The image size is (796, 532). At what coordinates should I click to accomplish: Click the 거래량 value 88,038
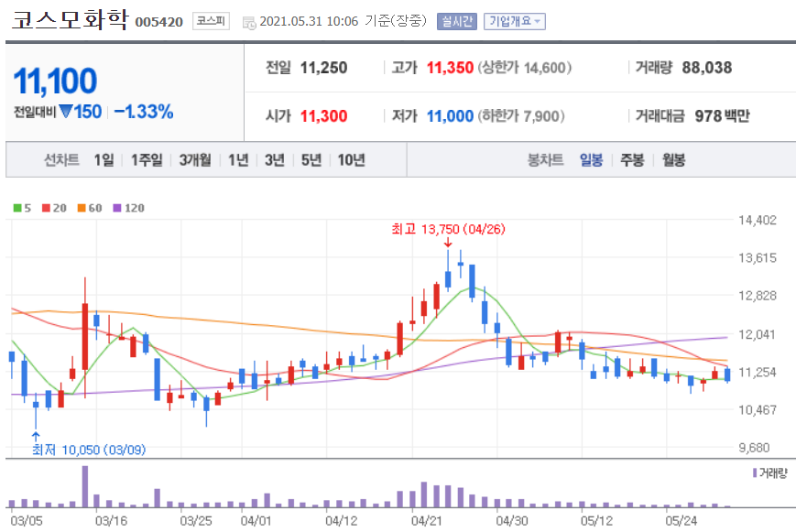tap(706, 68)
